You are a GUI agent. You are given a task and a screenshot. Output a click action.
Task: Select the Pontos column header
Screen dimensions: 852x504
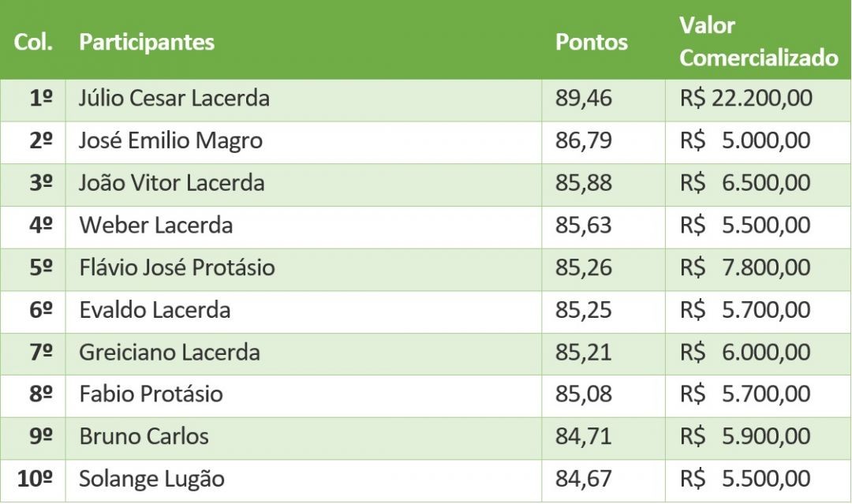pyautogui.click(x=591, y=42)
